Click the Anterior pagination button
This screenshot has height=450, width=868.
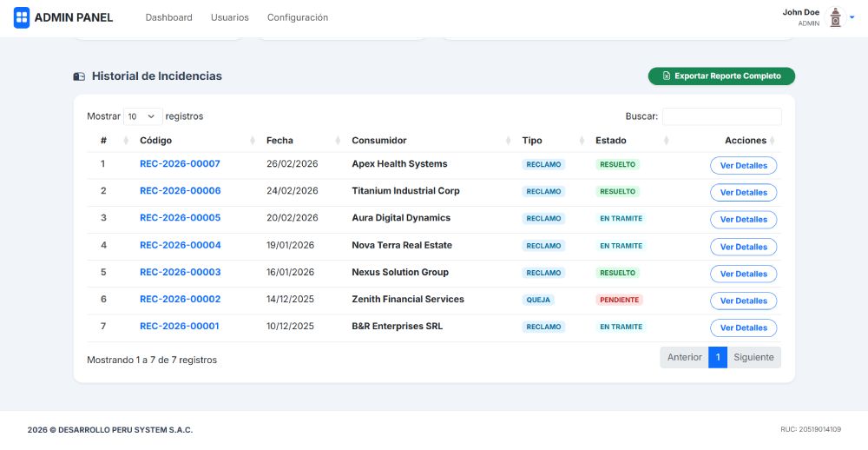click(684, 357)
